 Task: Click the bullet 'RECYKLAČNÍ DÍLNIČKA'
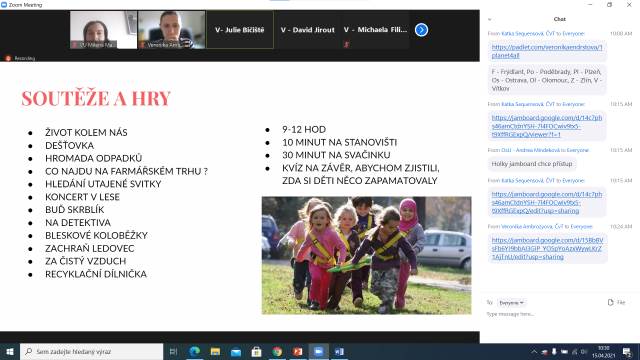96,274
